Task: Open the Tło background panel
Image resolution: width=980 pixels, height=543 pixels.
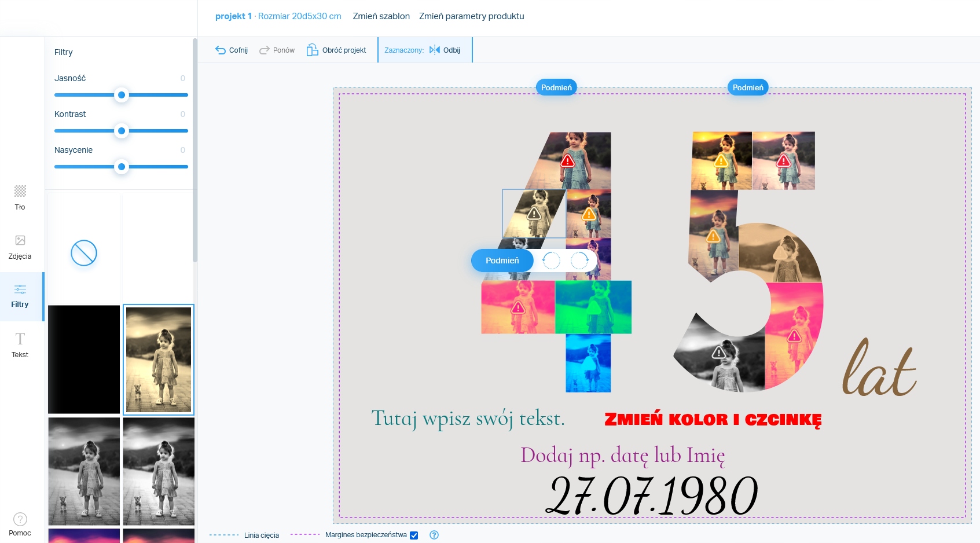Action: pos(20,198)
